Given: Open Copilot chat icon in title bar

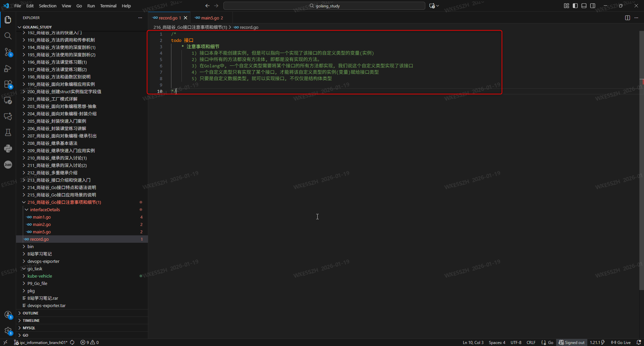Looking at the screenshot, I should tap(432, 6).
